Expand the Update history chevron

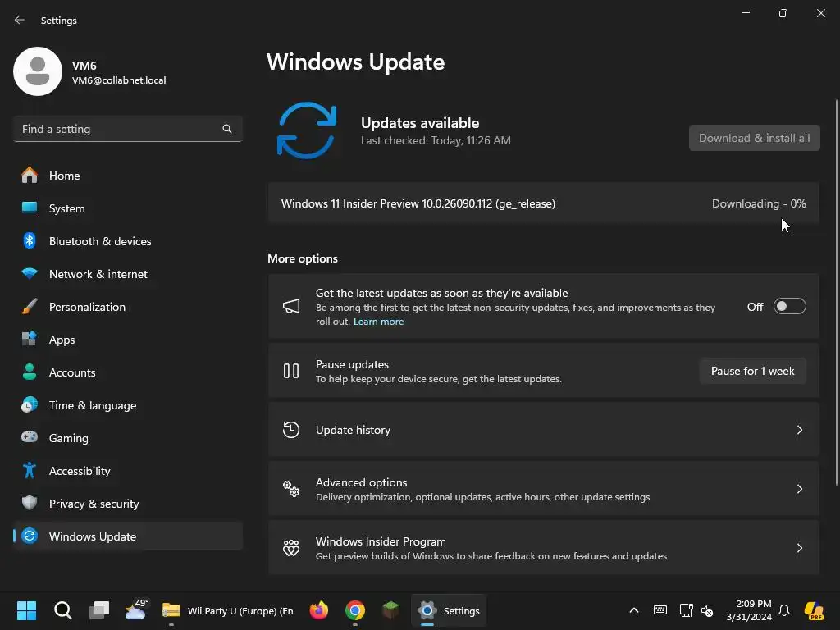click(799, 430)
